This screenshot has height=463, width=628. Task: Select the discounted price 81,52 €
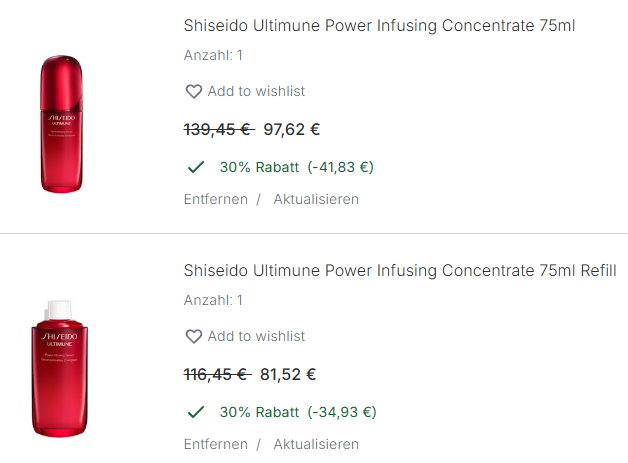288,375
